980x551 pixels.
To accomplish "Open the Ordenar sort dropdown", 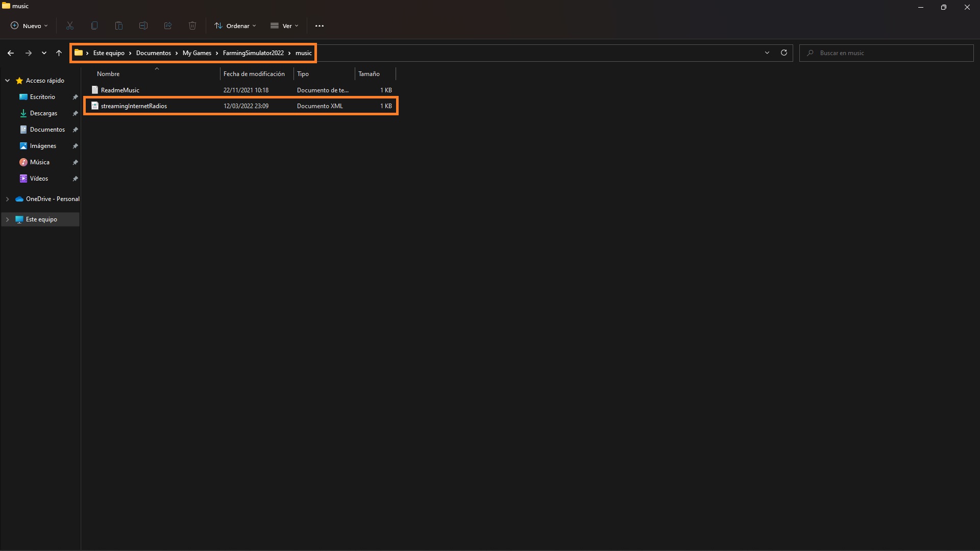I will [x=235, y=26].
